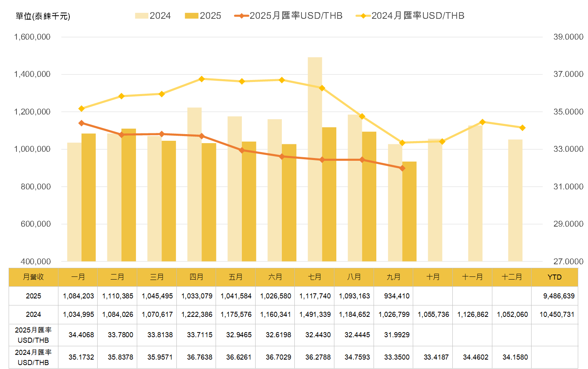Click the 2024 exchange rate marker at 四月
Image resolution: width=588 pixels, height=369 pixels.
click(x=201, y=79)
